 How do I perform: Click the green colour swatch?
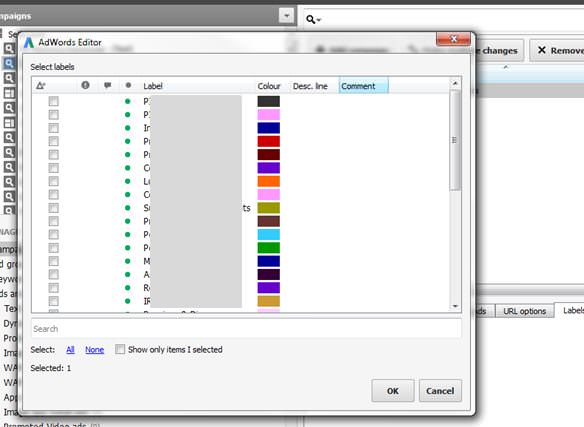click(269, 248)
